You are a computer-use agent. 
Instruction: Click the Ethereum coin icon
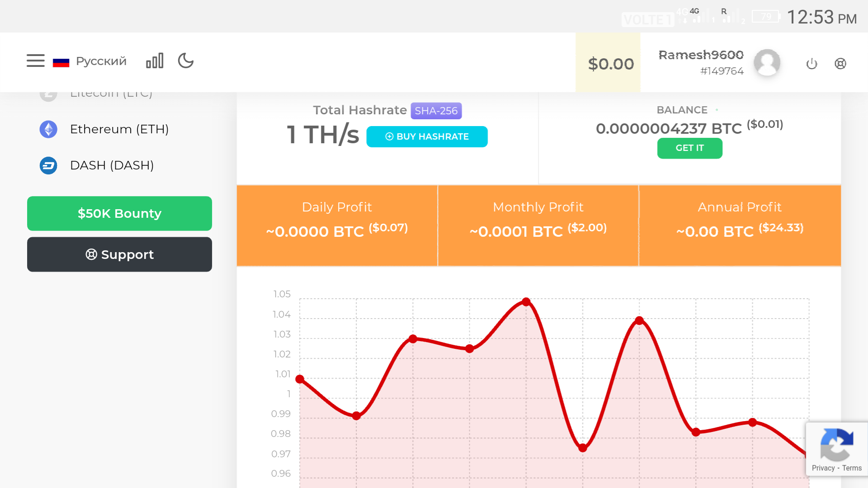(48, 129)
